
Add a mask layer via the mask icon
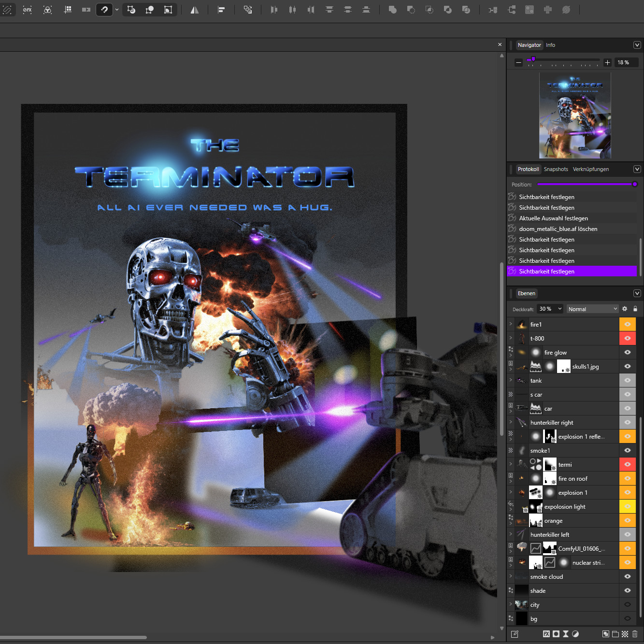click(556, 634)
